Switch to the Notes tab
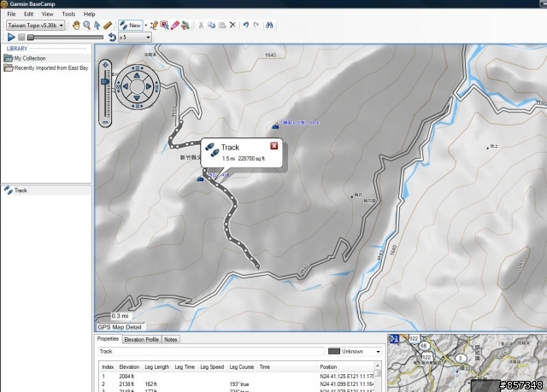 (171, 339)
